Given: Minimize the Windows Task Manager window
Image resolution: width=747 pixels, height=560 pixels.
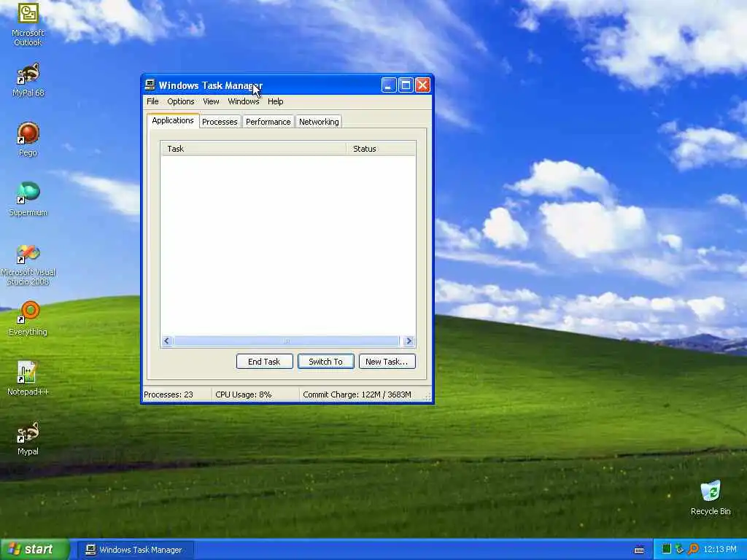Looking at the screenshot, I should [389, 85].
